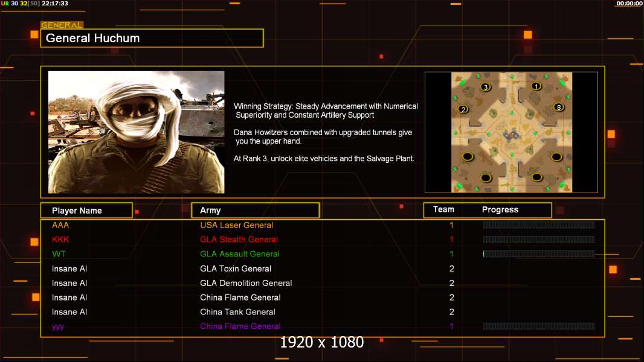Click yyy's loading progress bar

pos(539,326)
